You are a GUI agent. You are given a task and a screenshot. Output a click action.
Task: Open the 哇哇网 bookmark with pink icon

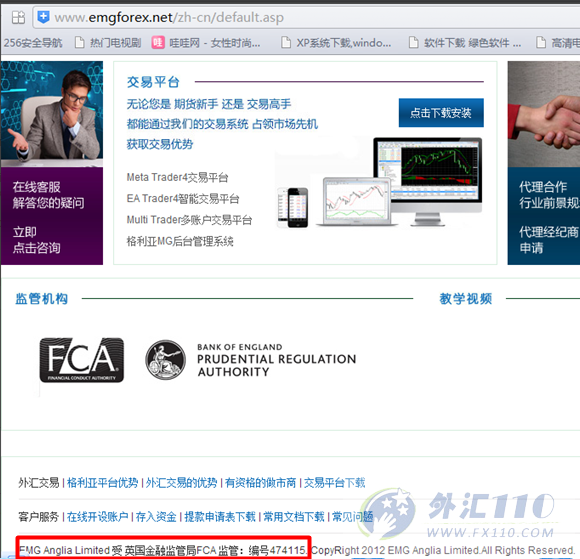coord(206,43)
